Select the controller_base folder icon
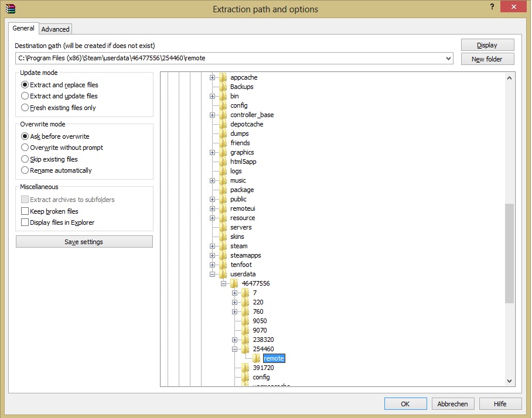The width and height of the screenshot is (532, 418). tap(223, 115)
